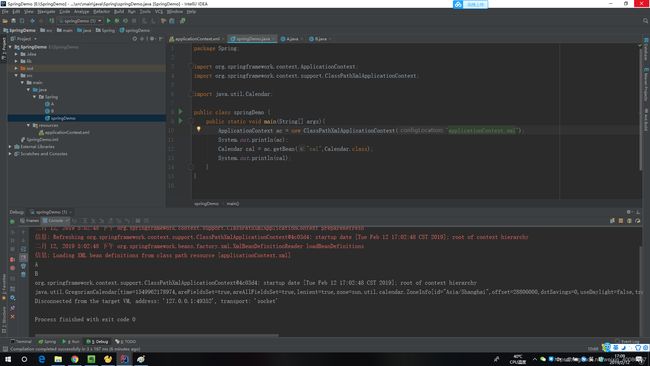Run with coverage toolbar icon
Image resolution: width=650 pixels, height=366 pixels.
pyautogui.click(x=125, y=21)
